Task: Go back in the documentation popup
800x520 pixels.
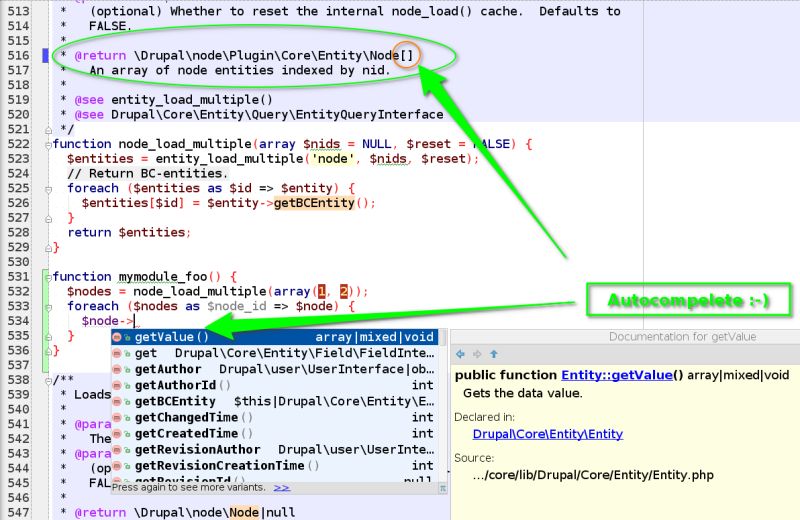Action: pos(460,354)
